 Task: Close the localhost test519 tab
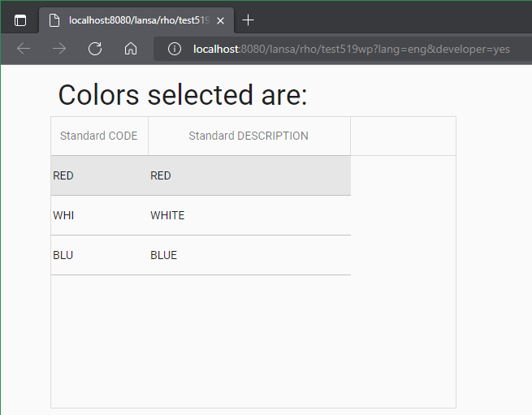pos(221,20)
